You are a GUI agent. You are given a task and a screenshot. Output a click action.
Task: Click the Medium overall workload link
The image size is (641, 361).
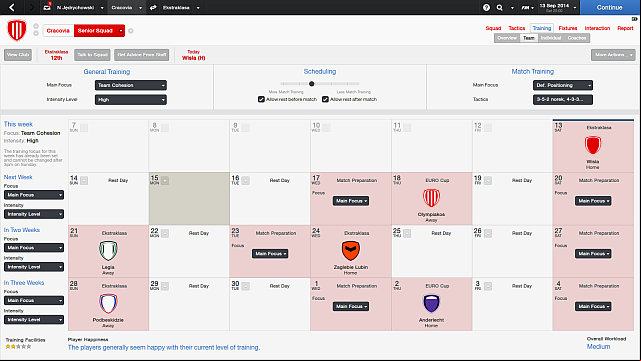(598, 346)
